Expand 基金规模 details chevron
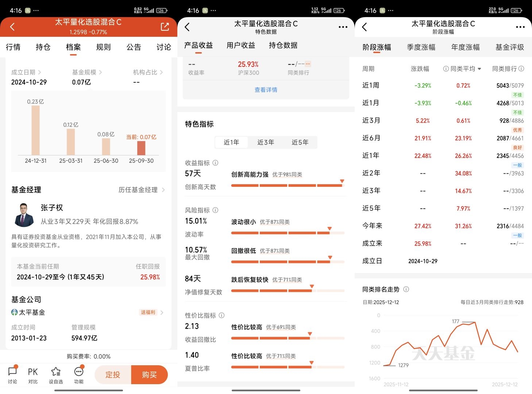Viewport: 532px width, 394px height. pyautogui.click(x=100, y=72)
